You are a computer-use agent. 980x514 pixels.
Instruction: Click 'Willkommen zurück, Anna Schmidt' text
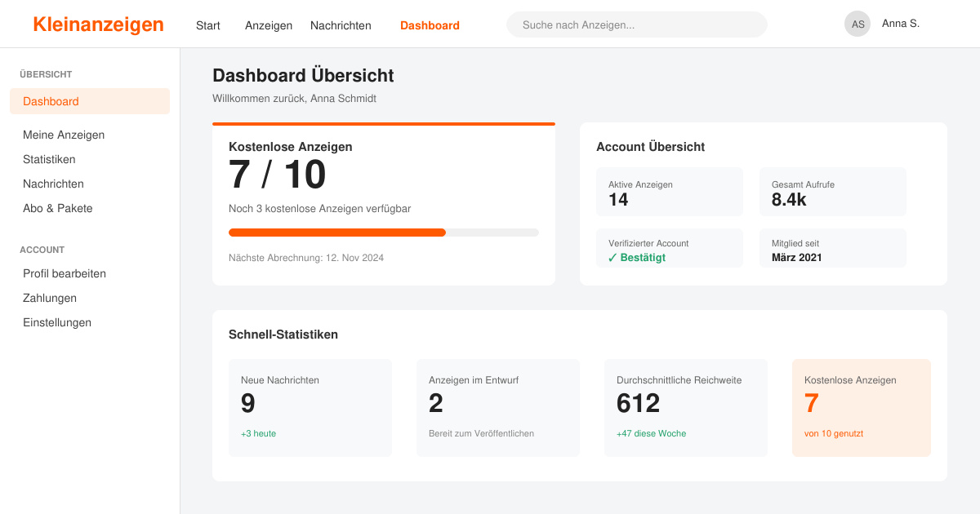coord(295,99)
